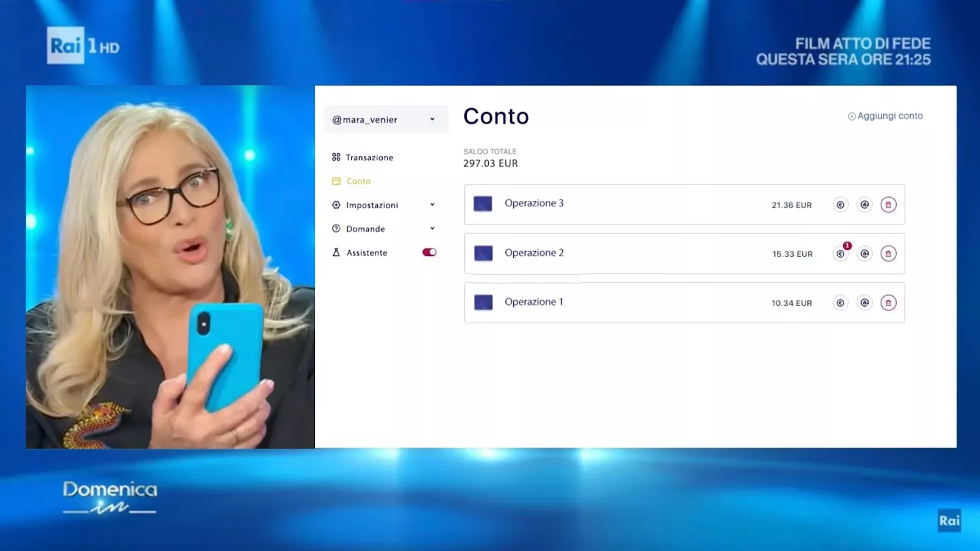980x551 pixels.
Task: Open the Operazione 1 row title
Action: tap(533, 302)
